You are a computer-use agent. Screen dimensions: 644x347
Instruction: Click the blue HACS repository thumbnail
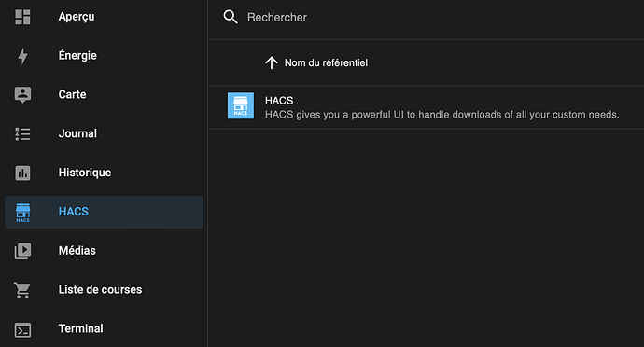point(241,105)
